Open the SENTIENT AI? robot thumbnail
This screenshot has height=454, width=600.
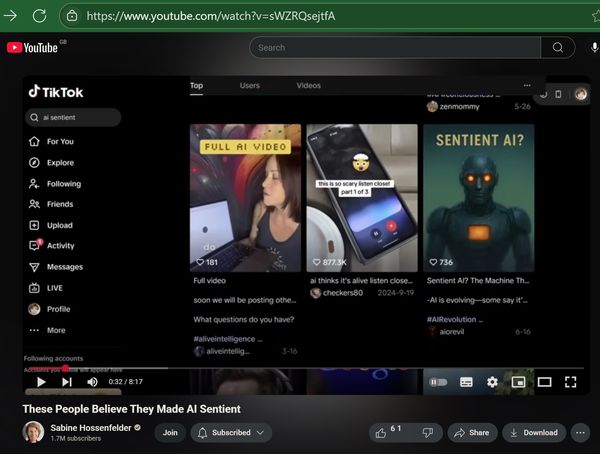[x=479, y=198]
